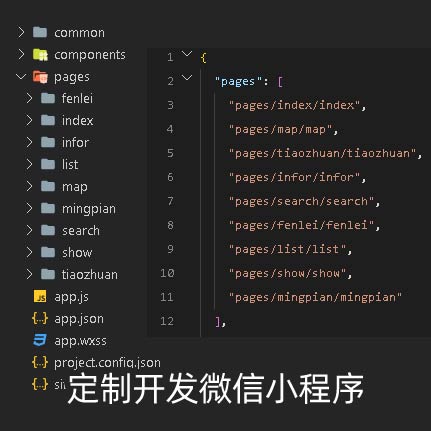The width and height of the screenshot is (431, 431).
Task: Click the show folder icon
Action: tap(48, 252)
